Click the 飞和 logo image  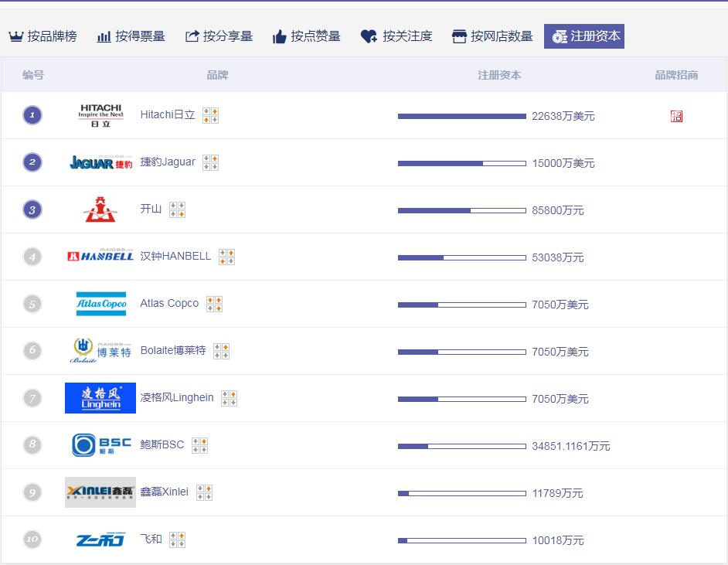(x=100, y=539)
